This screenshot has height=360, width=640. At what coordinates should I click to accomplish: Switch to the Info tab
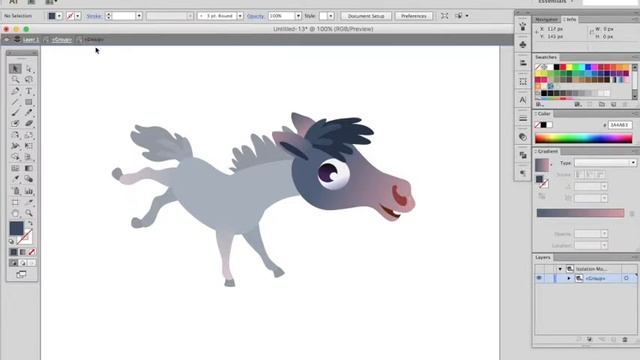[x=570, y=20]
